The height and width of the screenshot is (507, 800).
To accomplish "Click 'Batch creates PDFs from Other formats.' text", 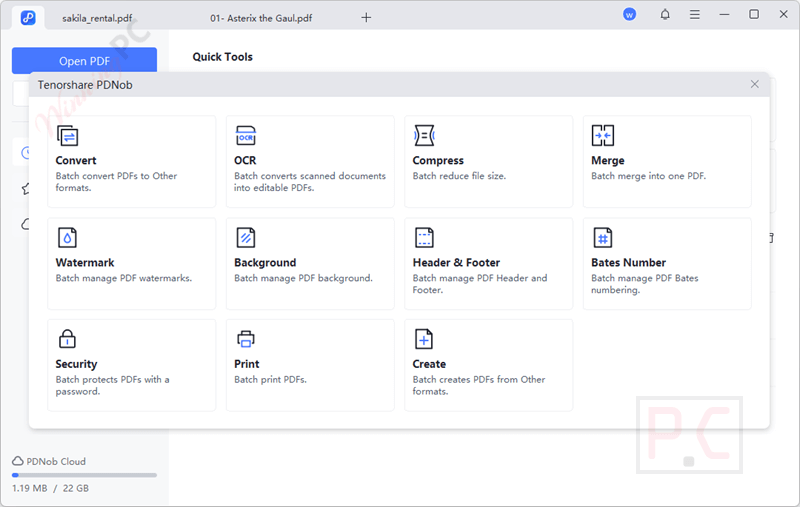I will [x=479, y=386].
